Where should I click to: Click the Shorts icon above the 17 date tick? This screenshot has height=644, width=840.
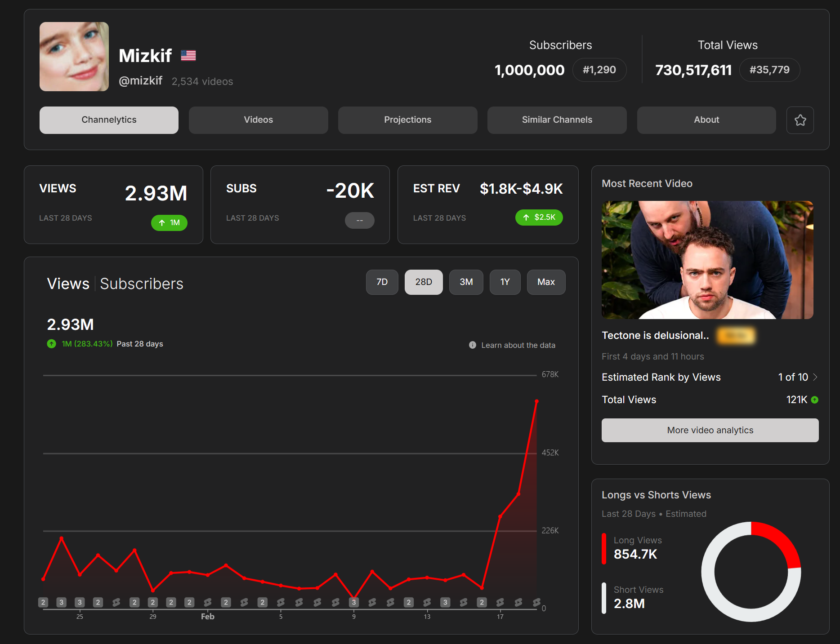pos(500,602)
